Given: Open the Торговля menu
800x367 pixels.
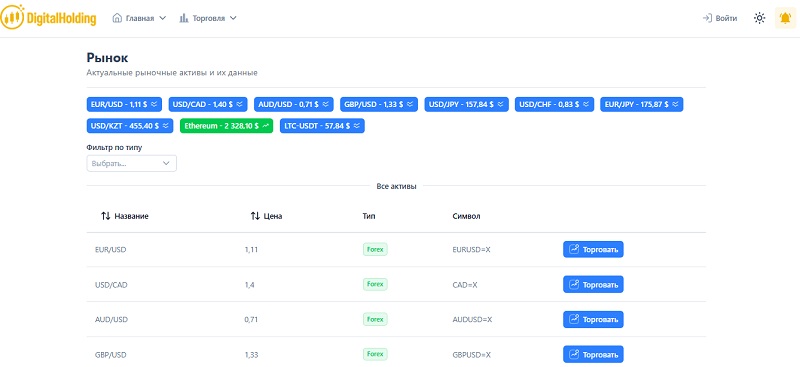Looking at the screenshot, I should click(208, 18).
